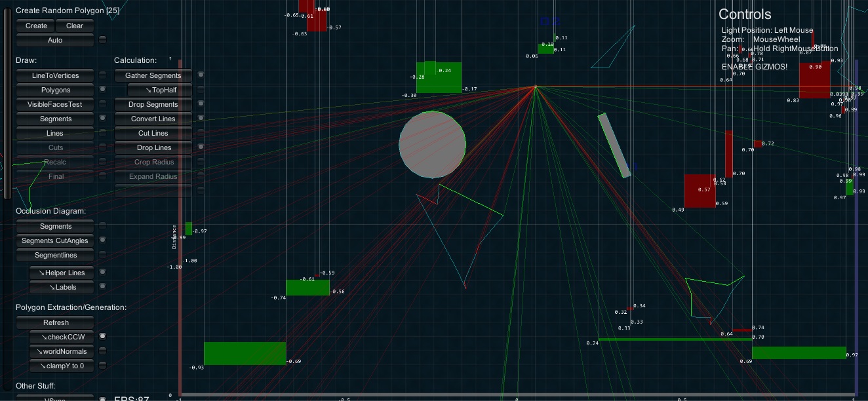The height and width of the screenshot is (401, 868).
Task: Toggle the indicator beside Draw Segments
Action: point(102,119)
